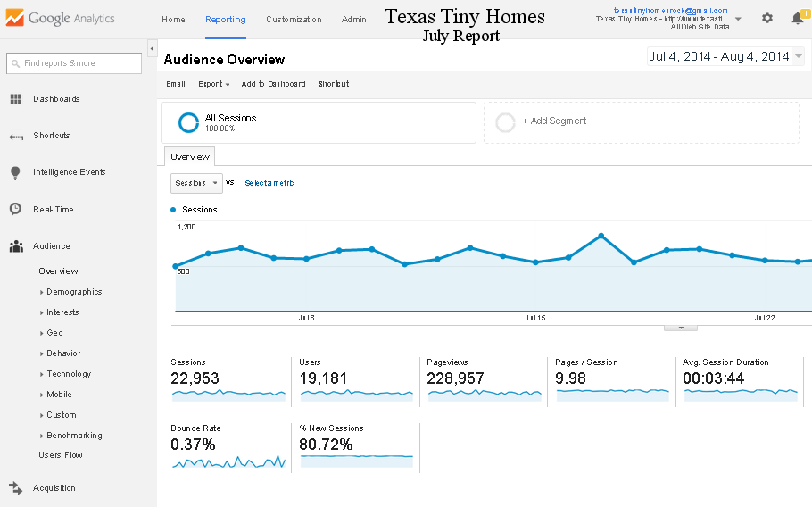
Task: Click the peak data point on Sessions chart
Action: click(601, 236)
